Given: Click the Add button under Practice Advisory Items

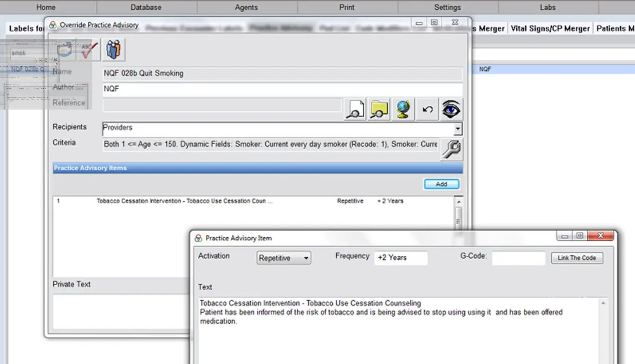Looking at the screenshot, I should tap(441, 184).
